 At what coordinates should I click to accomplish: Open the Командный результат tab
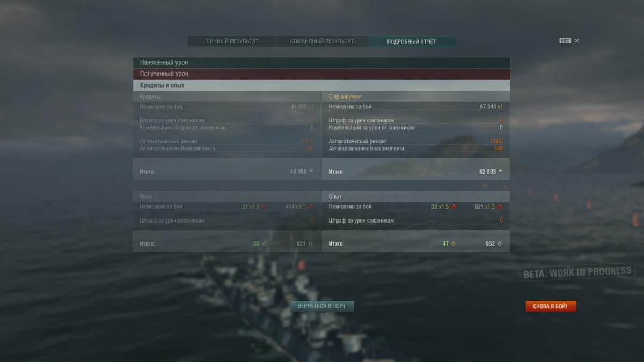322,41
